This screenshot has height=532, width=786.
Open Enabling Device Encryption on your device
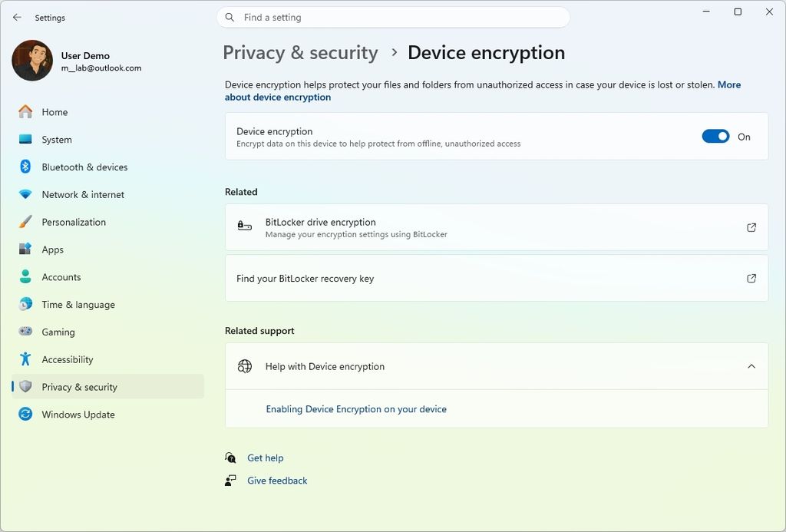point(356,408)
